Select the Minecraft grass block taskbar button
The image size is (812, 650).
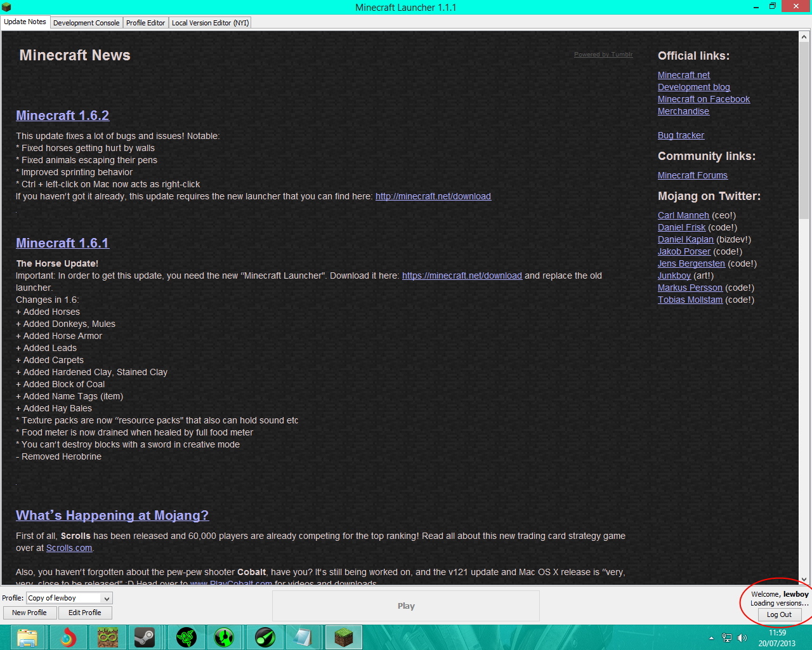point(343,637)
